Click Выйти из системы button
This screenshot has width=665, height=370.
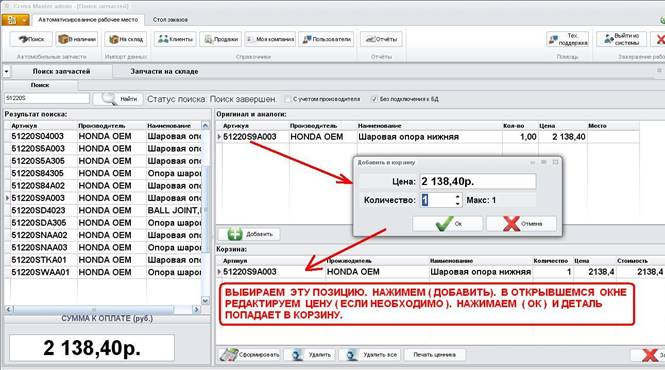click(x=622, y=39)
